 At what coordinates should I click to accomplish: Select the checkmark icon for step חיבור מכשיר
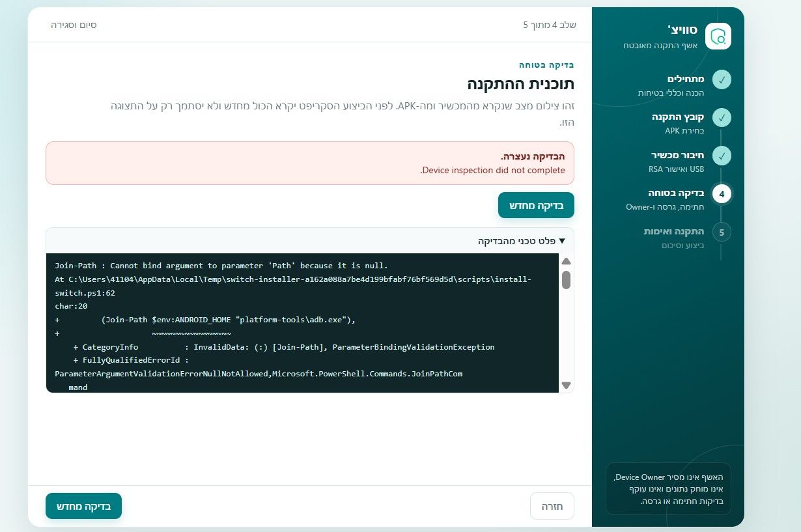click(x=722, y=156)
